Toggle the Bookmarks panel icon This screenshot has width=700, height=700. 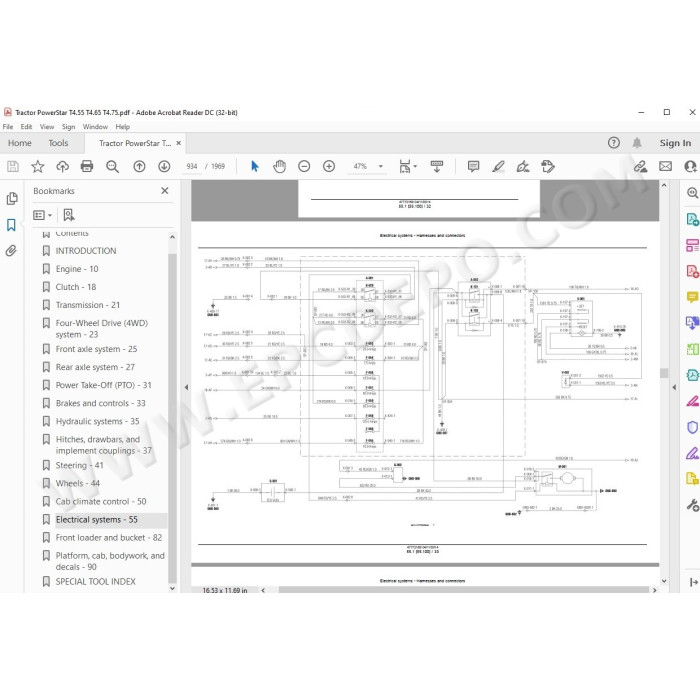pos(12,225)
